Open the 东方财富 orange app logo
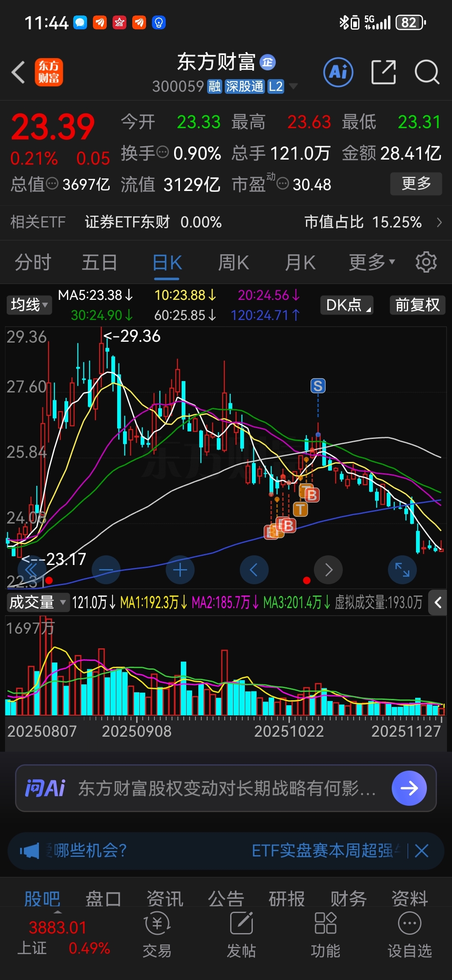This screenshot has height=980, width=452. click(49, 72)
